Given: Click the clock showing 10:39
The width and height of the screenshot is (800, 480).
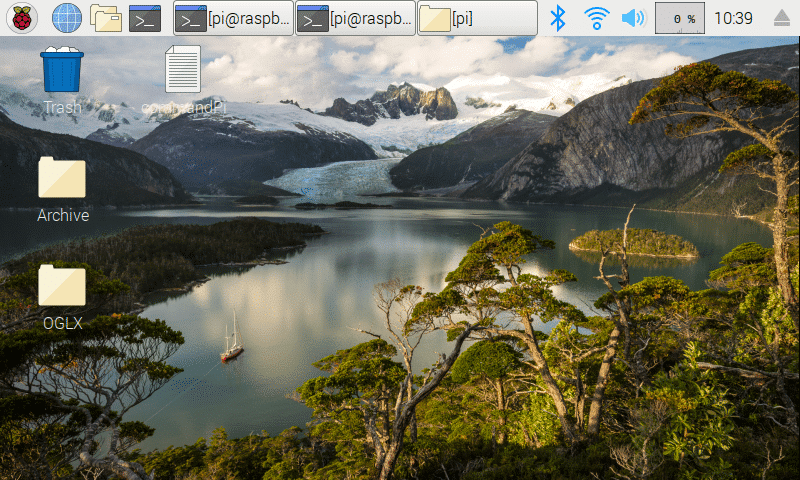Looking at the screenshot, I should click(x=733, y=18).
